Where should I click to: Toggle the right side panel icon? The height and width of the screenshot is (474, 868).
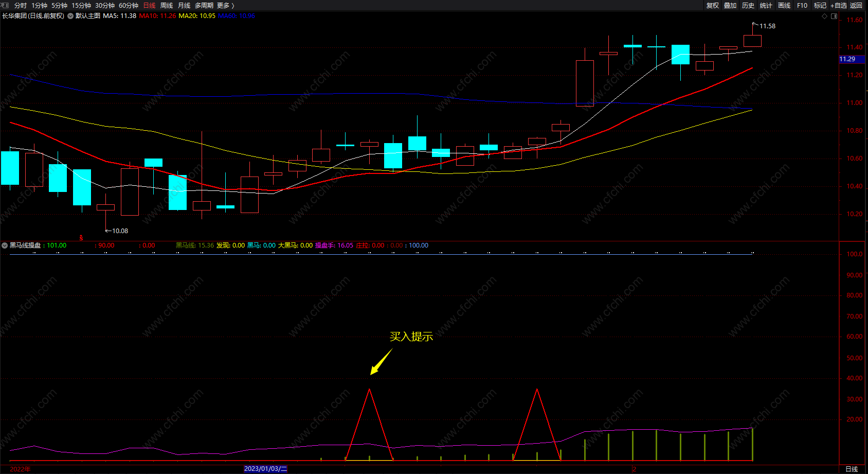coord(834,16)
